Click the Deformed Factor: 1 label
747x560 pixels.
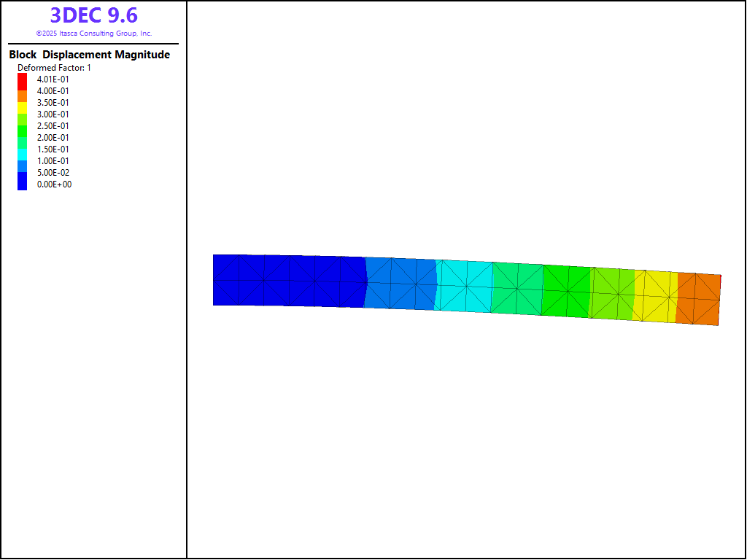tap(54, 68)
